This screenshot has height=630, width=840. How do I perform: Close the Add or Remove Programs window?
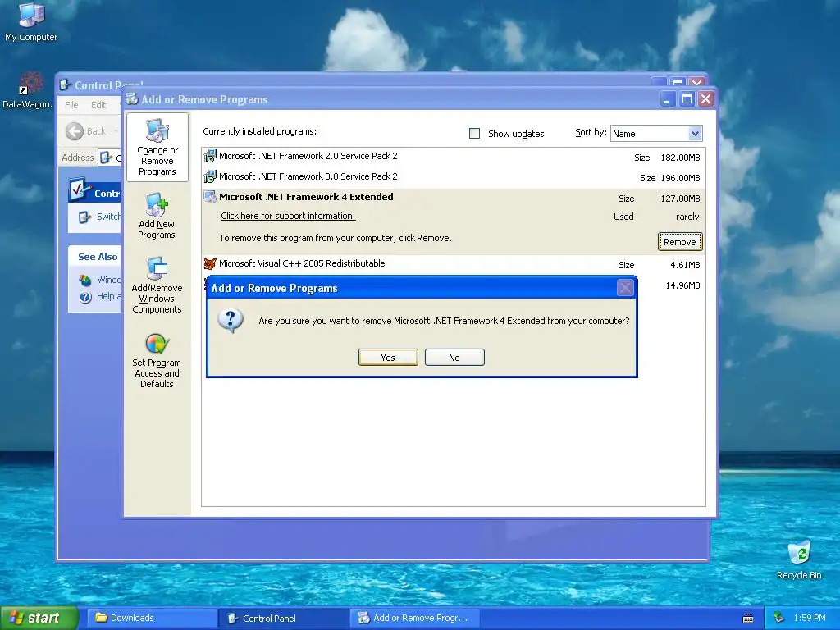(x=706, y=99)
